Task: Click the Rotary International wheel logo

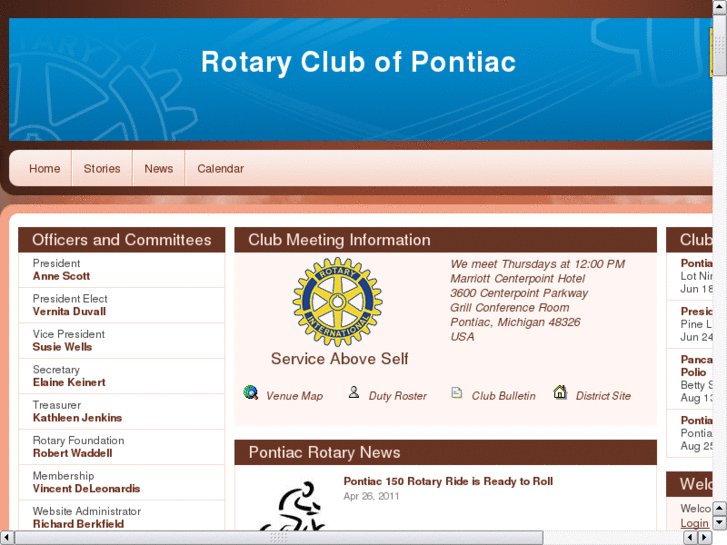Action: tap(338, 302)
